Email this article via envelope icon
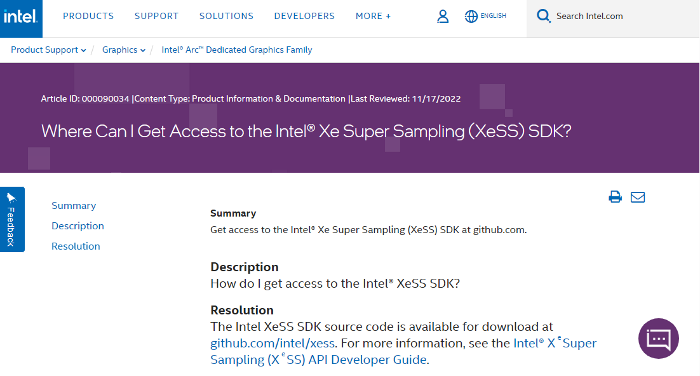This screenshot has width=700, height=376. 638,197
